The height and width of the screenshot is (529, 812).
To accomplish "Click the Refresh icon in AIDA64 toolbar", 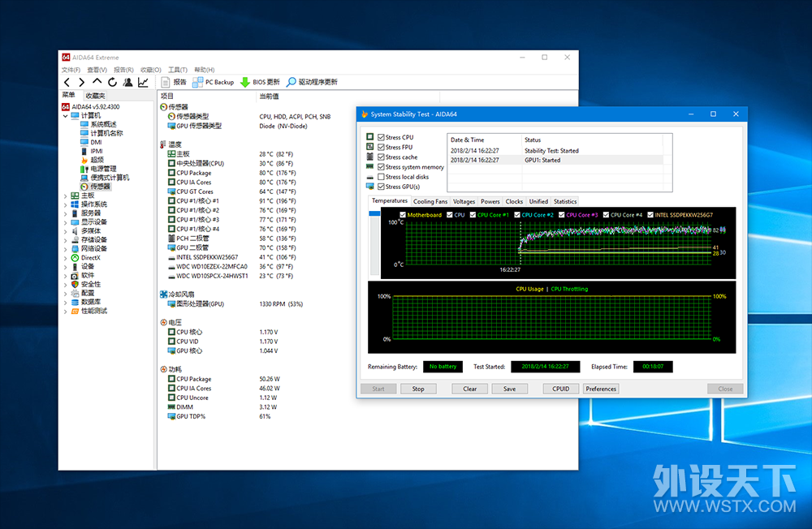I will [x=112, y=82].
